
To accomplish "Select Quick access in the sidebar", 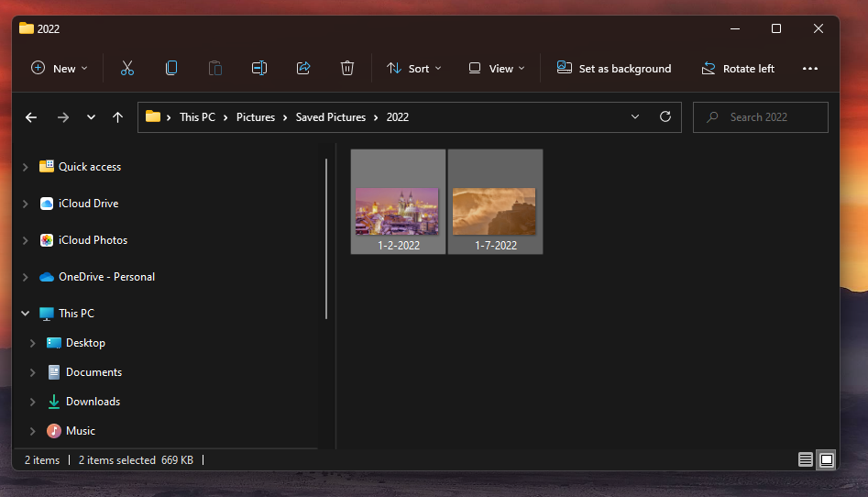I will 90,166.
